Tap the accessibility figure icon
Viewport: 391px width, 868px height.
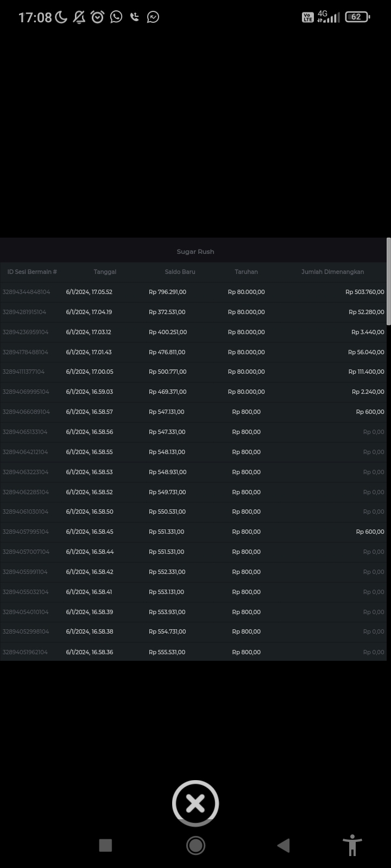tap(352, 845)
